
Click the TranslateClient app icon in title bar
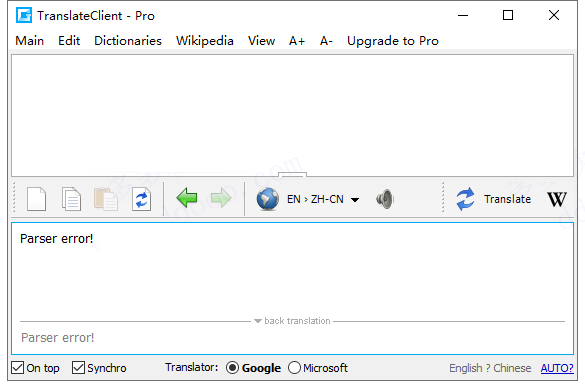tap(24, 15)
